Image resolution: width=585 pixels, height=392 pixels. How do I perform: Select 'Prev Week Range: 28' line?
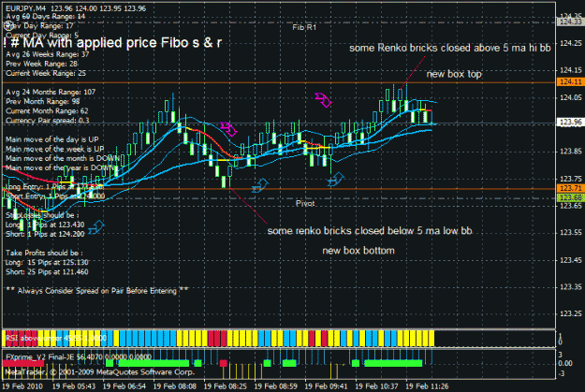point(41,64)
